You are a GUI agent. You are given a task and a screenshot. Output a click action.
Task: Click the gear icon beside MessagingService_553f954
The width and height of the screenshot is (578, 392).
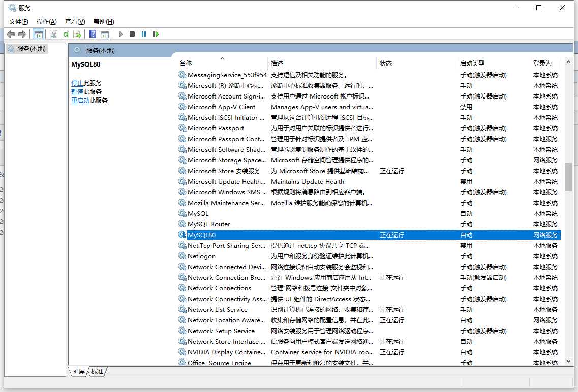coord(182,74)
